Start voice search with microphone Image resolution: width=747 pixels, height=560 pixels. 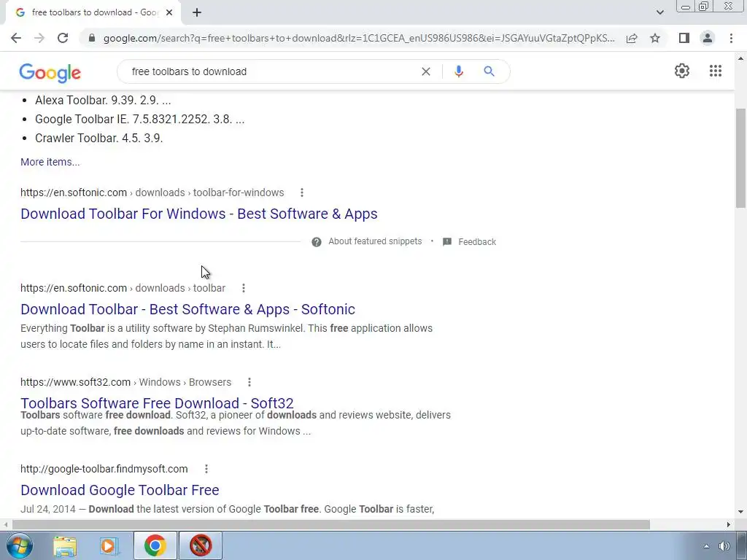(458, 71)
